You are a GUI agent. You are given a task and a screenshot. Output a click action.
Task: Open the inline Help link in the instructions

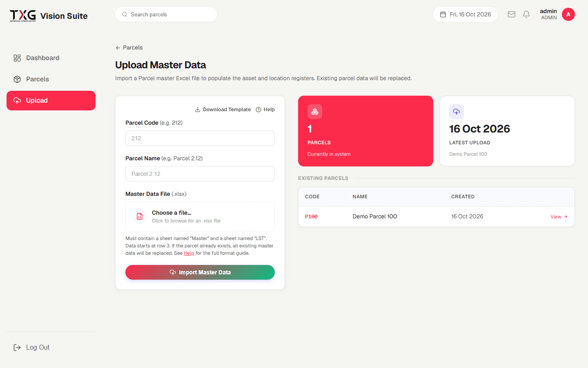[189, 253]
